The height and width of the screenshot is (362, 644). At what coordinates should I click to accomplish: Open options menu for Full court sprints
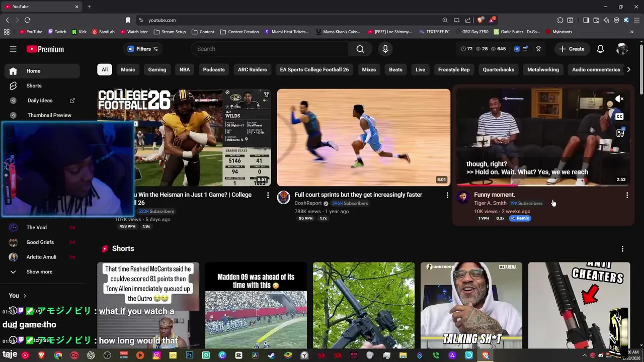pyautogui.click(x=447, y=195)
